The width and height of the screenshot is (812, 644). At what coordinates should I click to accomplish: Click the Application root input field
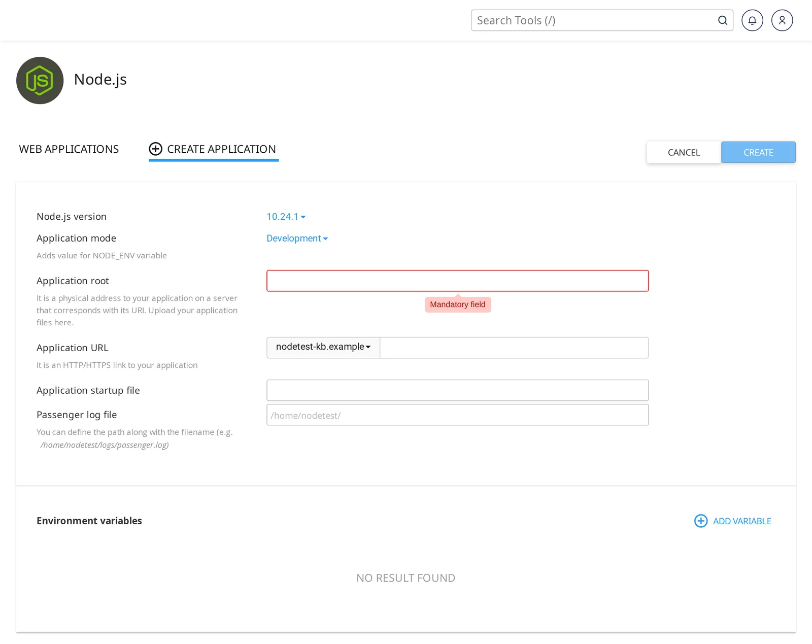pyautogui.click(x=458, y=281)
